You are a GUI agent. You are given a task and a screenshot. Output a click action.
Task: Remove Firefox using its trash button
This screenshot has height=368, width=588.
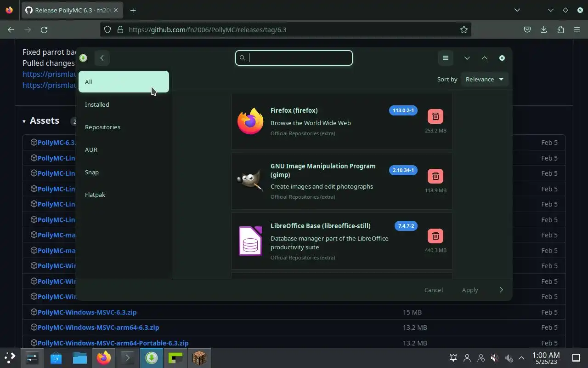(435, 116)
